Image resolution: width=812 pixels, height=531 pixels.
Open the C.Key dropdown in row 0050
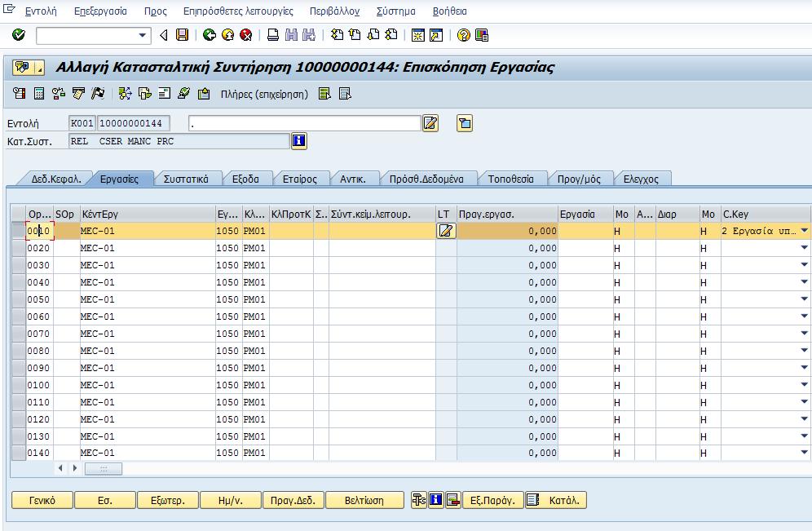804,299
